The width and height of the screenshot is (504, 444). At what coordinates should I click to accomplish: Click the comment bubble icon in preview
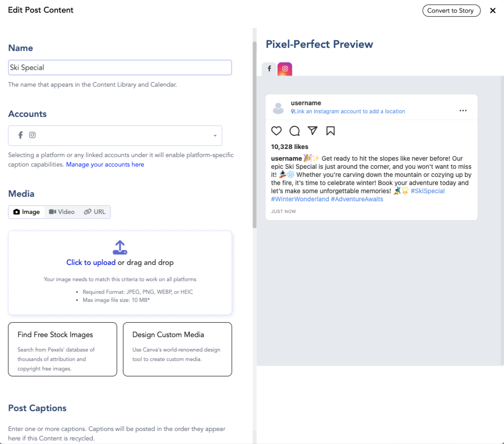[294, 131]
